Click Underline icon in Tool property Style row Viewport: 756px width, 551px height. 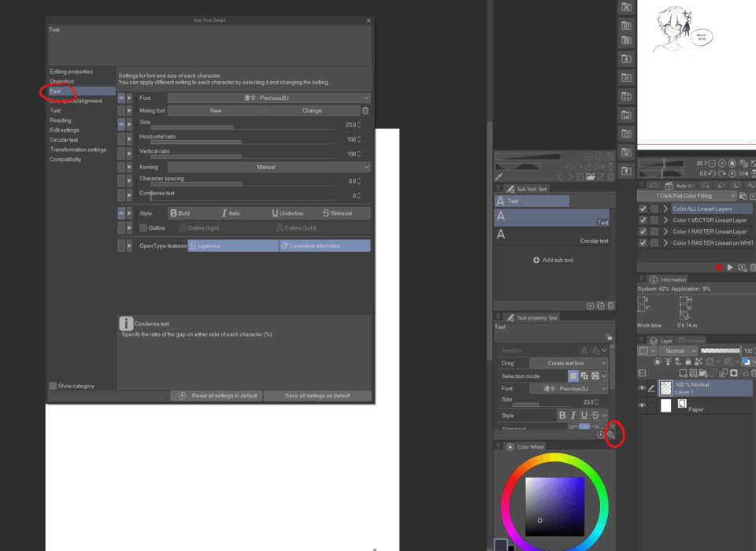coord(584,416)
